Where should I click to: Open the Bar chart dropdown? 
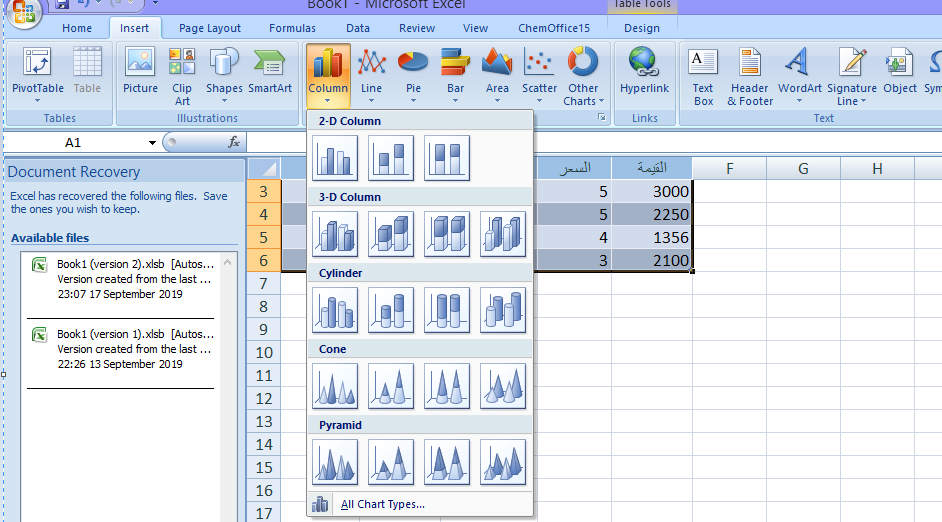[455, 75]
